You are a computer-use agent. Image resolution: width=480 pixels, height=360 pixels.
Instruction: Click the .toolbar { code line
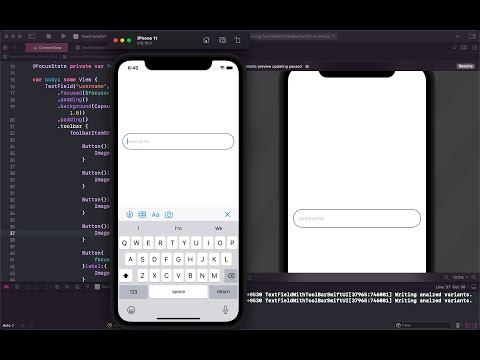point(73,126)
